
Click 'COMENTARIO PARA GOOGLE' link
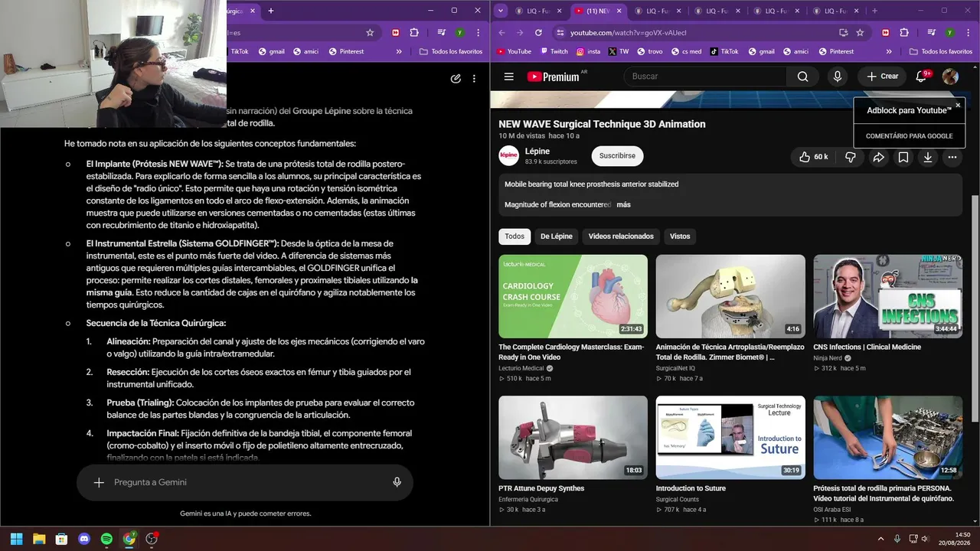(910, 136)
